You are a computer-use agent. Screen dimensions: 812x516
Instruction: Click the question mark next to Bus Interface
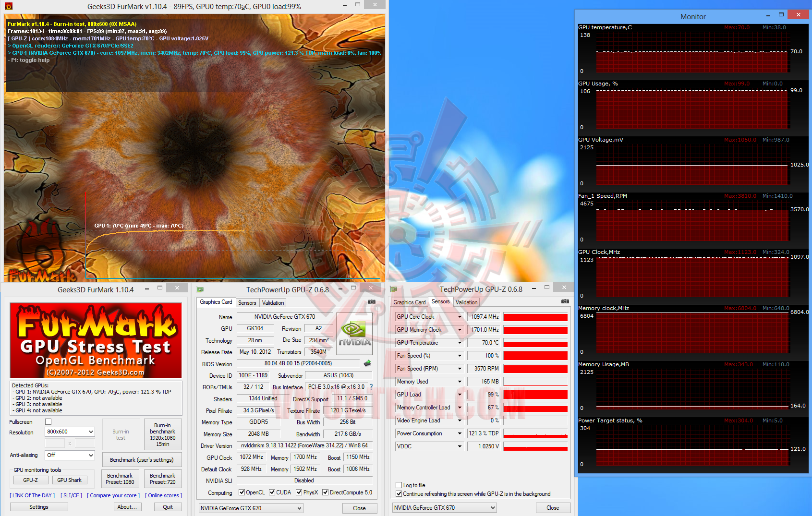(x=371, y=387)
